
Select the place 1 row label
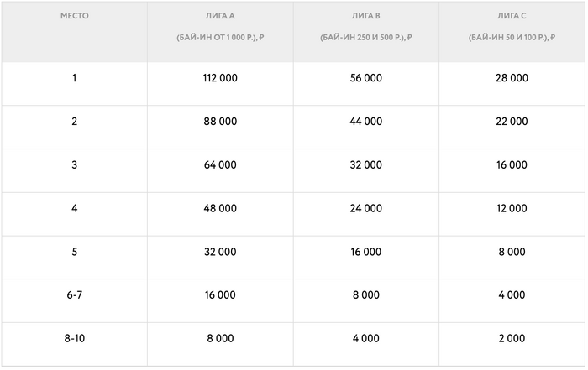click(75, 78)
